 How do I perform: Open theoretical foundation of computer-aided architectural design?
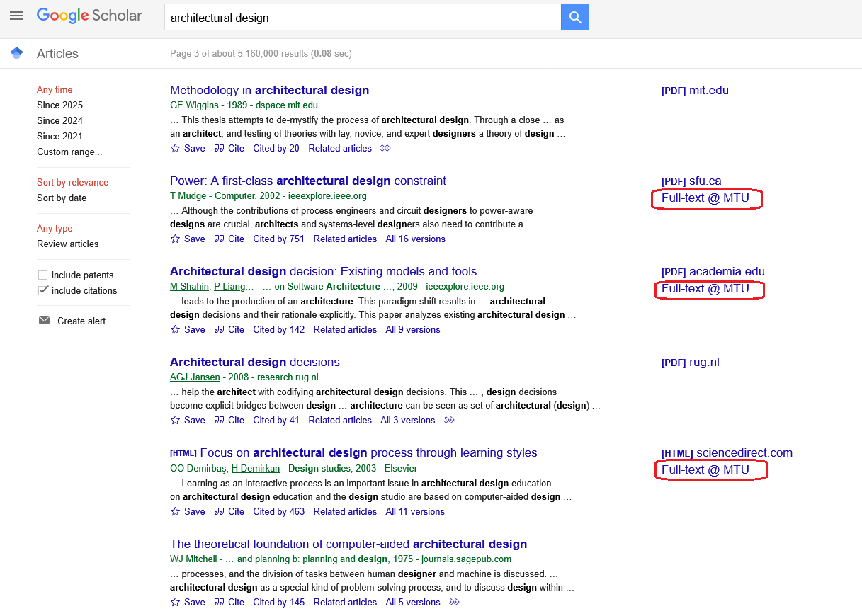pos(348,544)
